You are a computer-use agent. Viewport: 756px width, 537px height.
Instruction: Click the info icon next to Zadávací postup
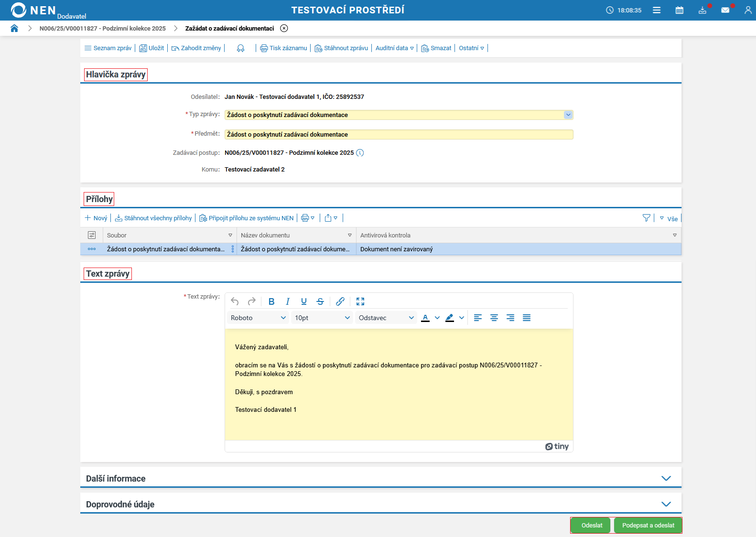tap(360, 153)
